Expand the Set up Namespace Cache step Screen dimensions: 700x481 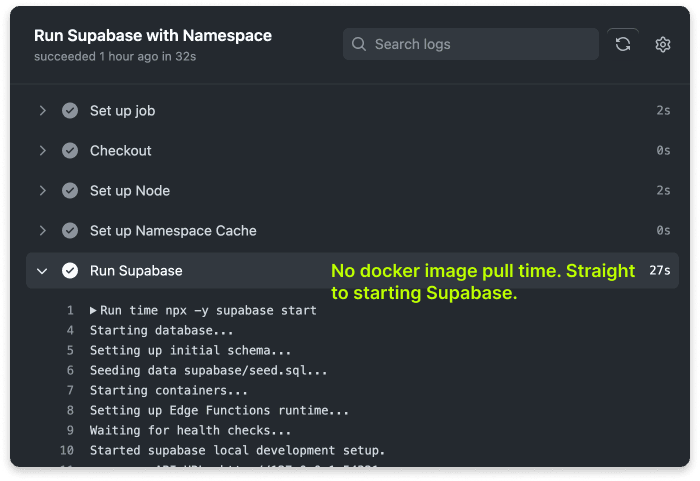coord(42,230)
